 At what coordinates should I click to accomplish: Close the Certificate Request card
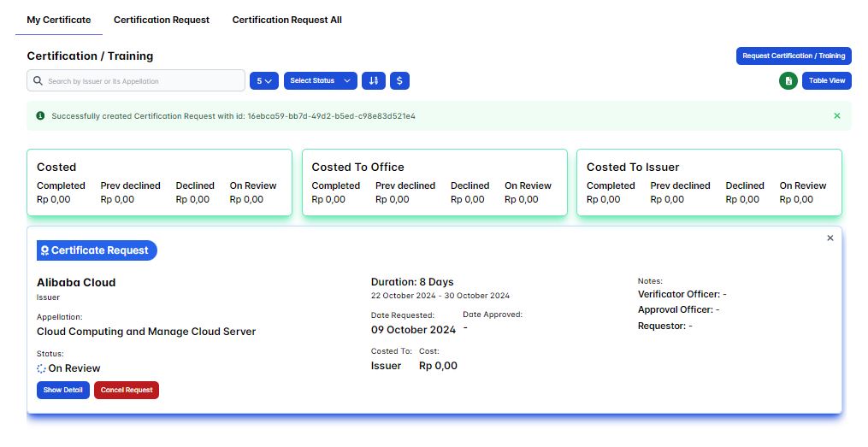(830, 238)
